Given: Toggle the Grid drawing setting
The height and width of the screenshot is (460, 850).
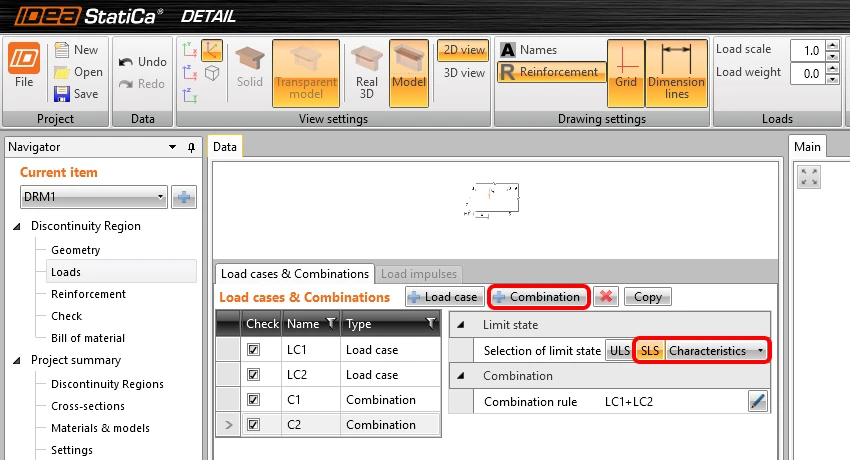Looking at the screenshot, I should point(626,73).
